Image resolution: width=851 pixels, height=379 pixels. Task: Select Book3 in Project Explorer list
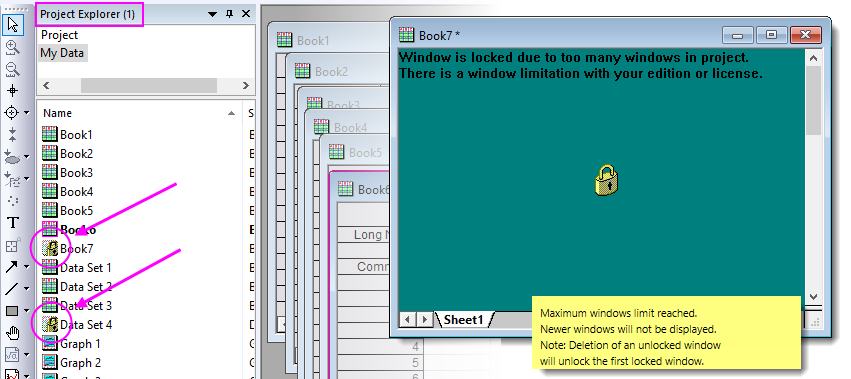[x=77, y=173]
